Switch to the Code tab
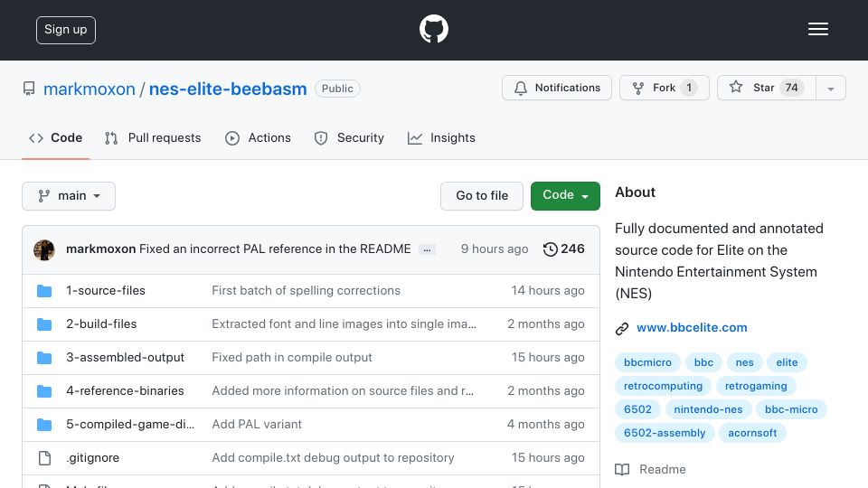Screen dimensions: 868x488 click(55, 137)
